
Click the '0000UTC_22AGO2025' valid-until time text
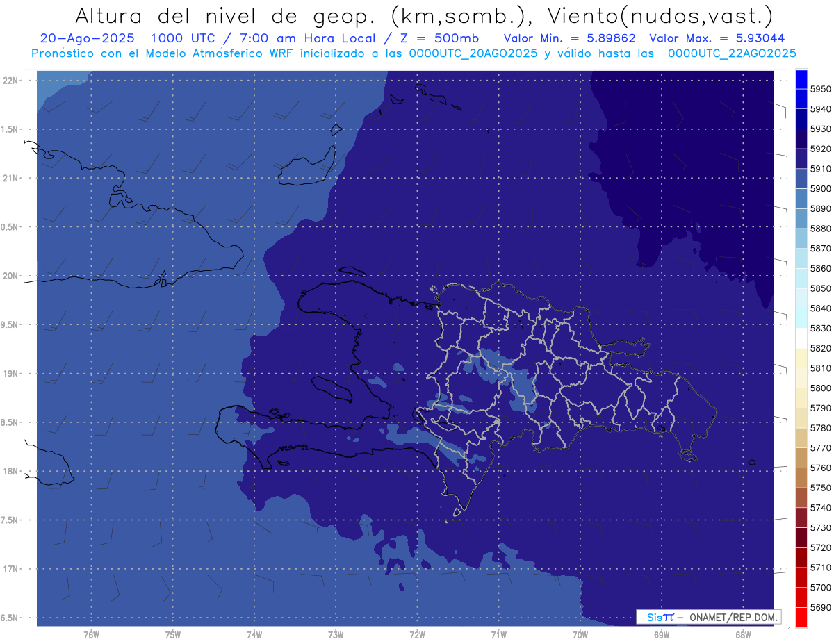point(732,53)
